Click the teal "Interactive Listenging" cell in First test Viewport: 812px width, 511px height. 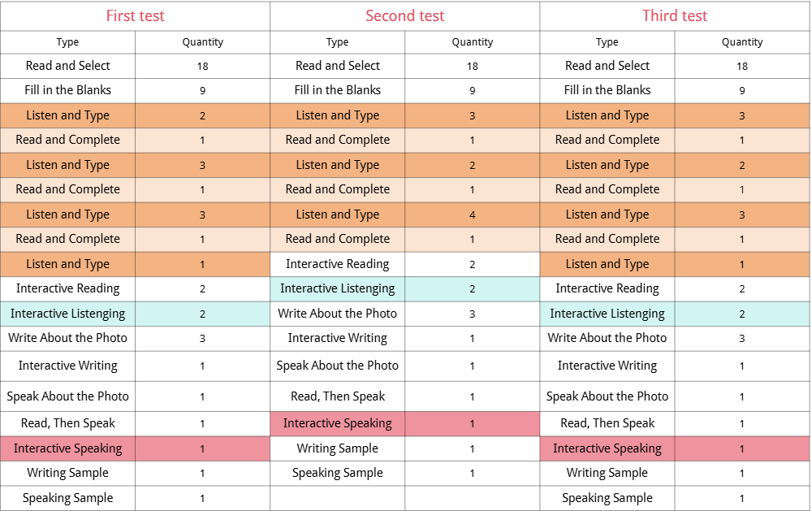pos(68,314)
